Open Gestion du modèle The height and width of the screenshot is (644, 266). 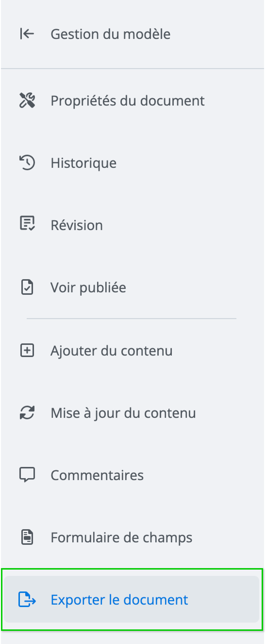(x=110, y=34)
